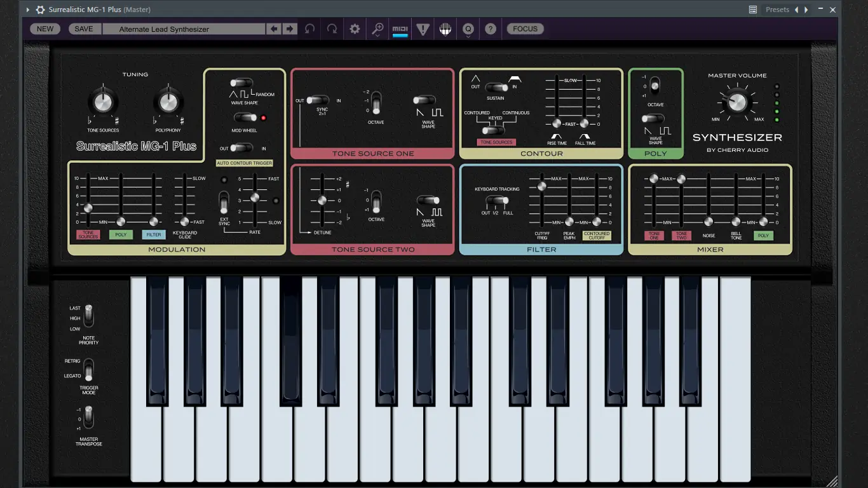
Task: Toggle the on-screen keyboard icon
Action: click(445, 29)
